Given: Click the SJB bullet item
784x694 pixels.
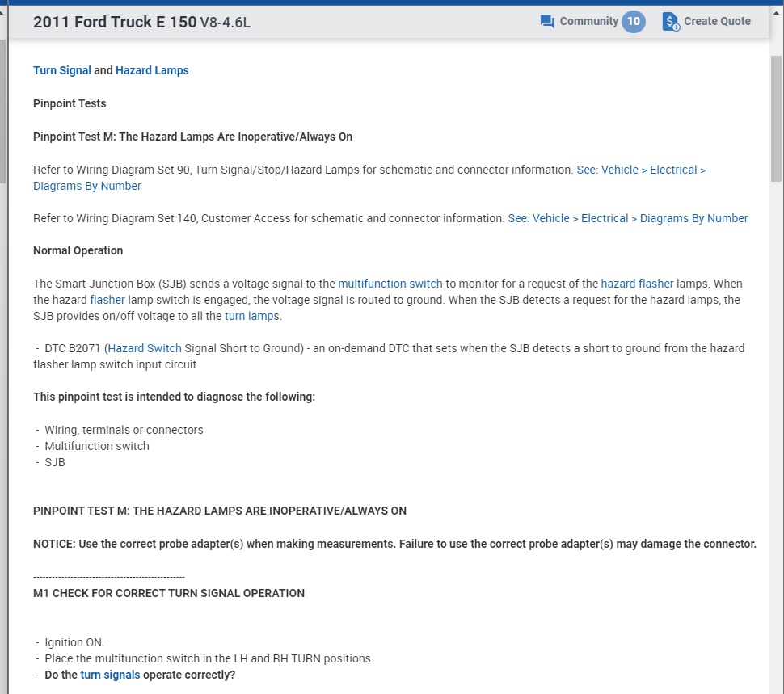Looking at the screenshot, I should [55, 463].
